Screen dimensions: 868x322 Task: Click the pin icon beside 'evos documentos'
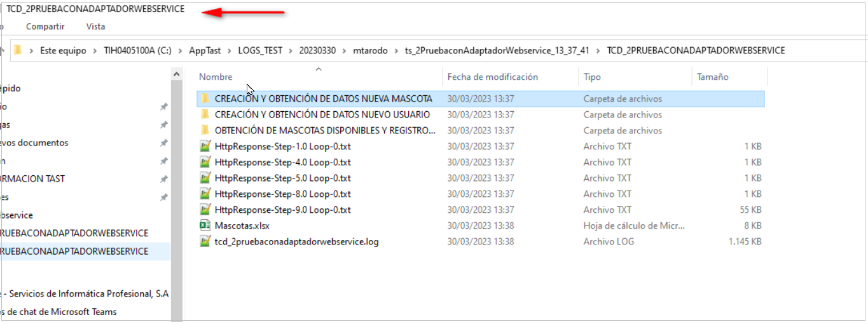click(x=163, y=144)
